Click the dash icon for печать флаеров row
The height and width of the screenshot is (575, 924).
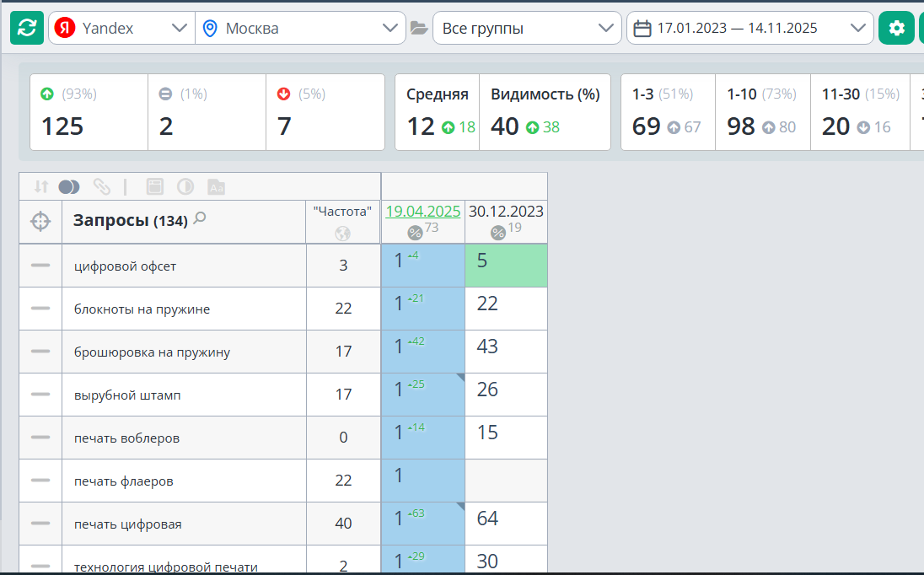(x=40, y=480)
